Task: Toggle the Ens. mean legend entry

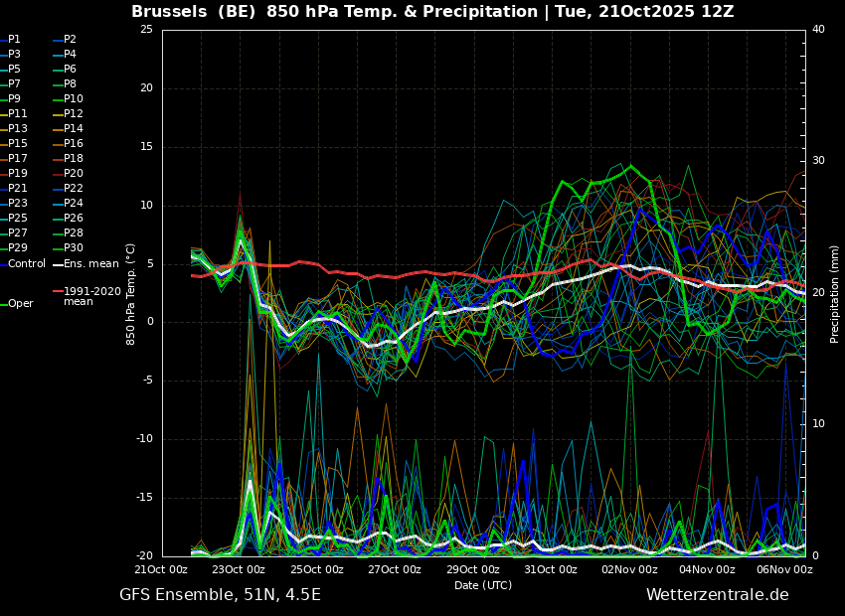Action: tap(90, 264)
